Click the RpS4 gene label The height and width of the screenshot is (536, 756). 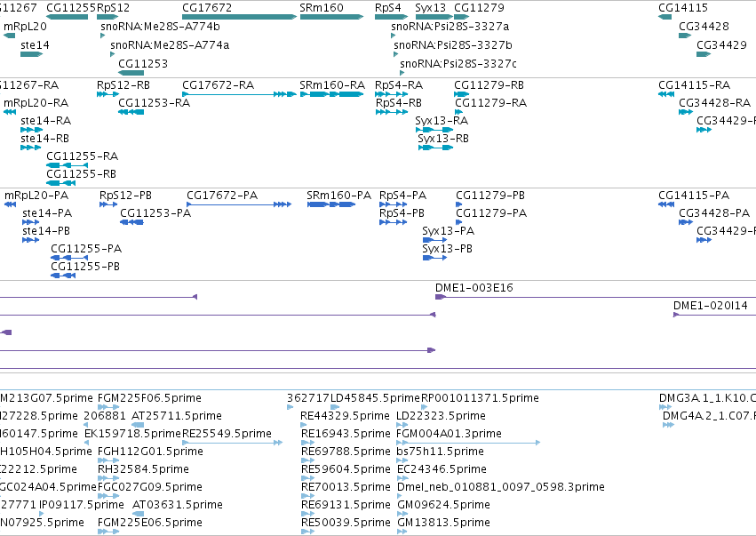coord(388,8)
